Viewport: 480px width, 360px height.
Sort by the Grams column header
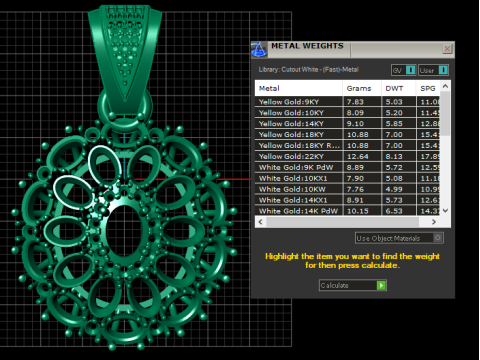coord(362,88)
